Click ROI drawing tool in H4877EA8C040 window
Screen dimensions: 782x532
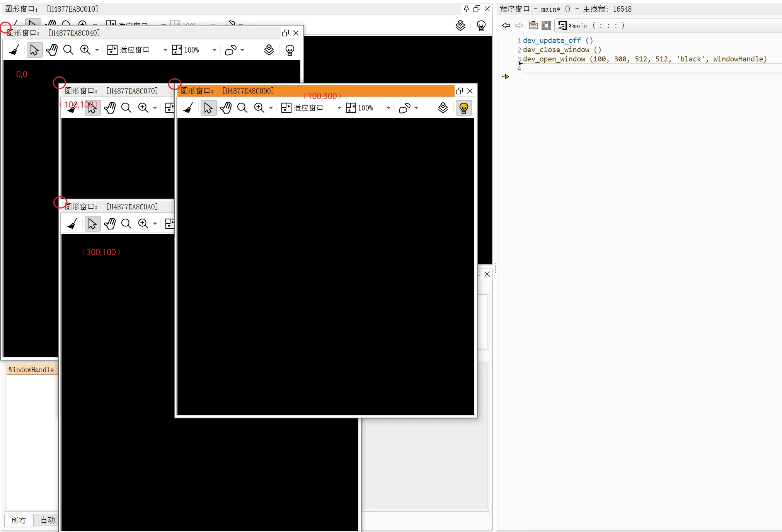click(x=231, y=50)
